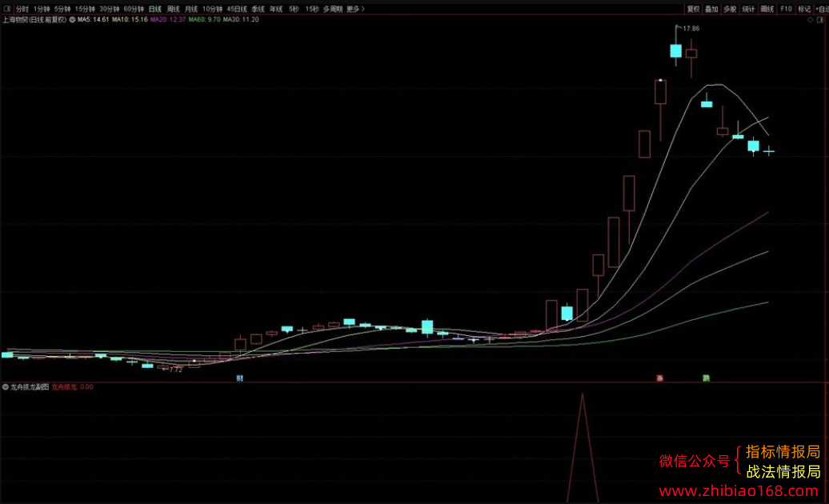Expand the main chart indicator dropdown arrow
The image size is (829, 504).
click(x=73, y=19)
